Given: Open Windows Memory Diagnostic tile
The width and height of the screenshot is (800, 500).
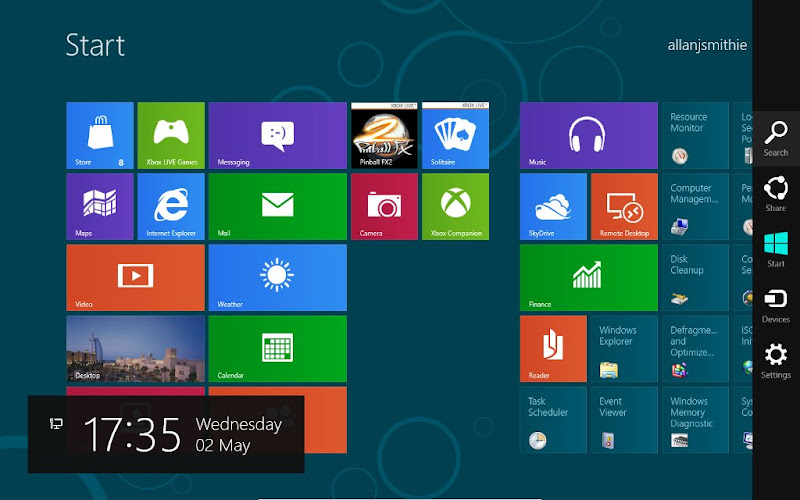Looking at the screenshot, I should point(695,419).
